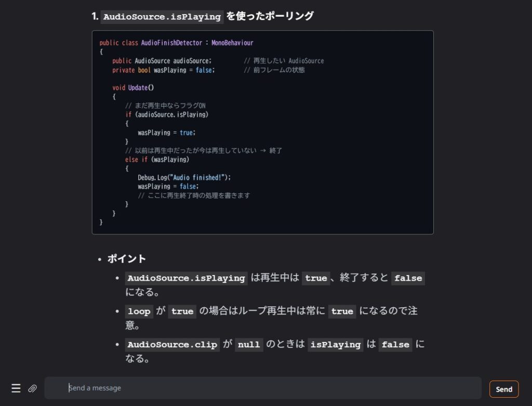The height and width of the screenshot is (406, 532).
Task: Click the comment "// ここに再生終了時の処理を書きます"
Action: tap(194, 195)
